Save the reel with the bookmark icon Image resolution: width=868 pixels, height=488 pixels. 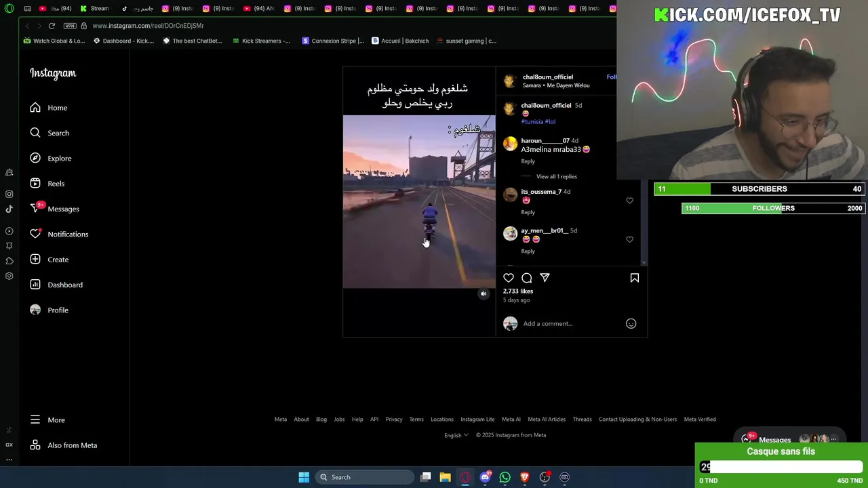(x=635, y=278)
